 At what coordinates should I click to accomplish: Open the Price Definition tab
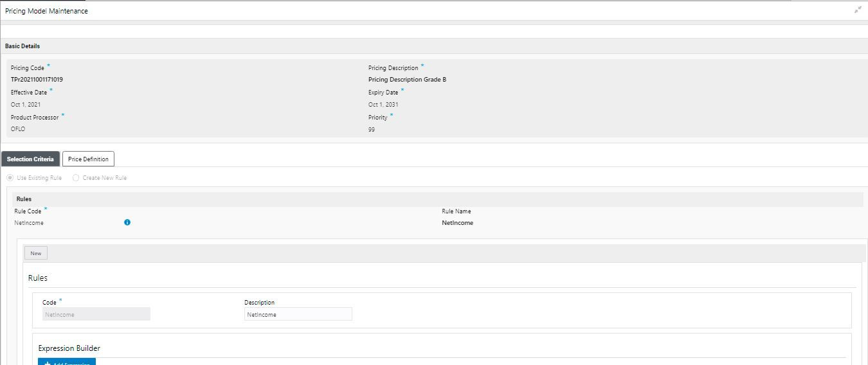click(88, 159)
